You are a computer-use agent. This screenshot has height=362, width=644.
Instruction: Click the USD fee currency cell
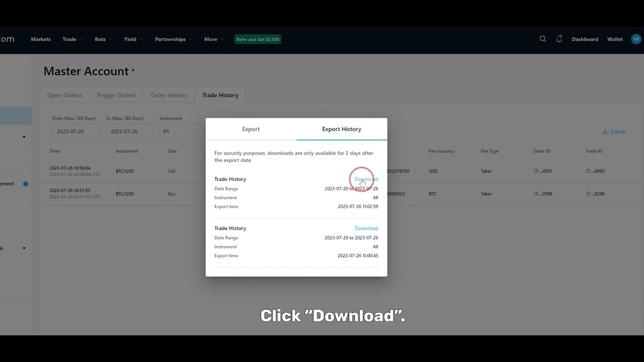[x=433, y=171]
